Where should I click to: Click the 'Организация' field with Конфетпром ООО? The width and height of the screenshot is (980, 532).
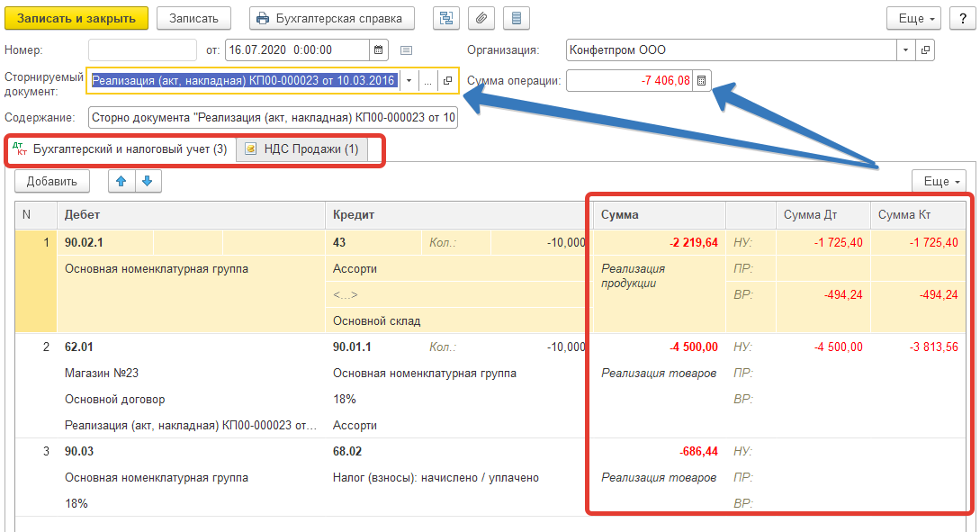[732, 50]
